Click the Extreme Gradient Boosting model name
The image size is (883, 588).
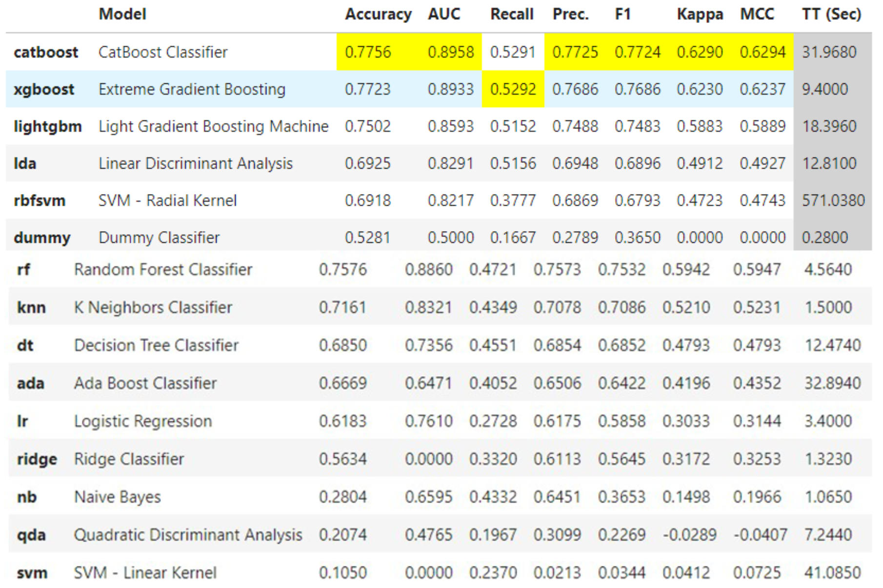192,89
